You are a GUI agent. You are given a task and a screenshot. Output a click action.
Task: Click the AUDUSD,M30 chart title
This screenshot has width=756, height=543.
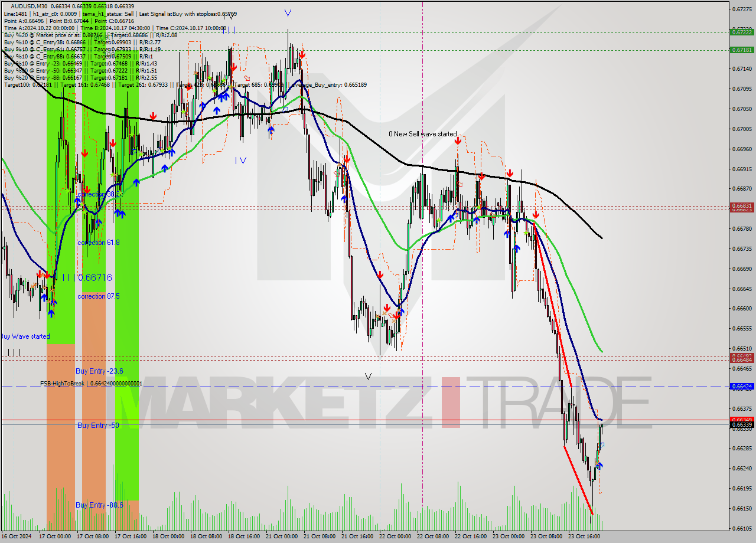(30, 6)
